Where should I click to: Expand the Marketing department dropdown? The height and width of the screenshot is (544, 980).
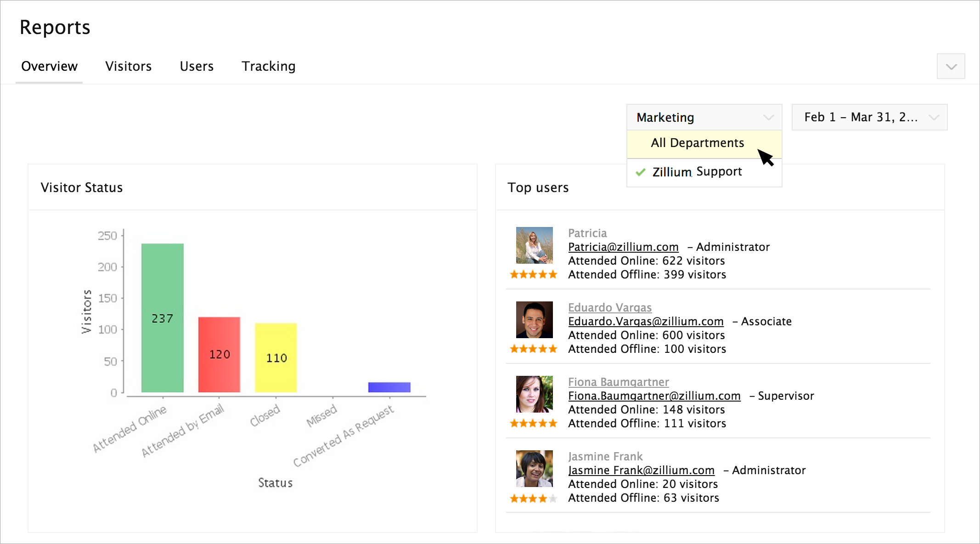coord(704,118)
